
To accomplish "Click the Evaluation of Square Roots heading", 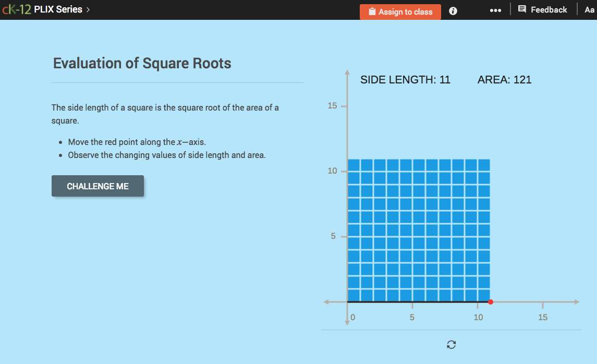I will (141, 63).
